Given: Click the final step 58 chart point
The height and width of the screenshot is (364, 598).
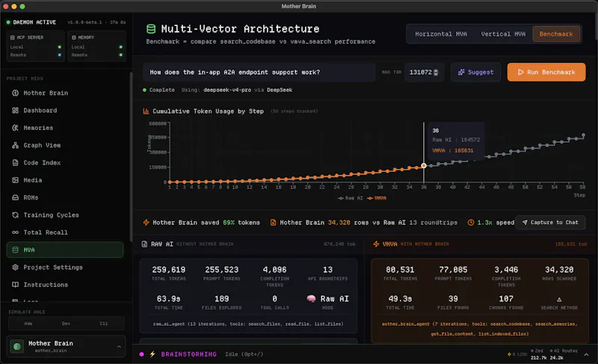Looking at the screenshot, I should click(x=584, y=135).
